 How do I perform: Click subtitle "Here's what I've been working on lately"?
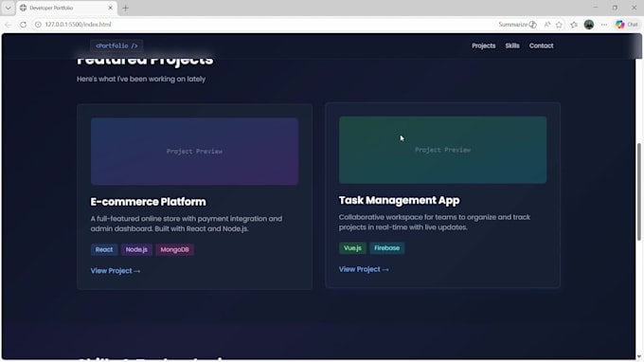(141, 79)
